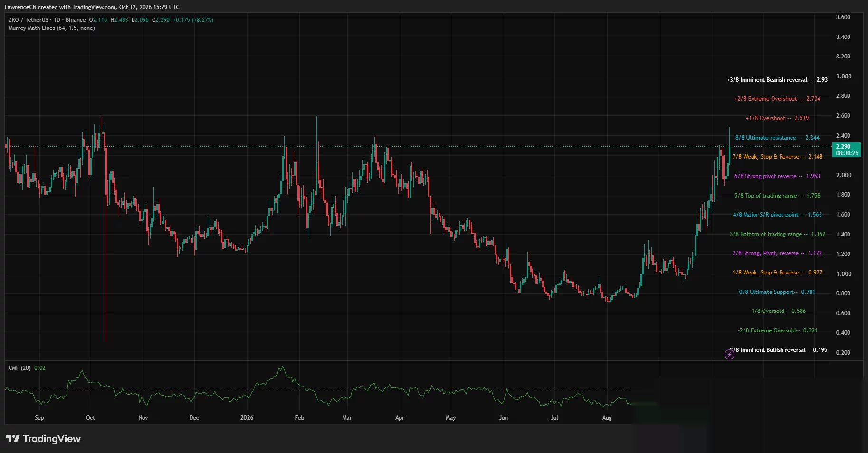Screen dimensions: 868x453
Task: Click the -2/8 Extreme Oversold label
Action: click(x=777, y=330)
